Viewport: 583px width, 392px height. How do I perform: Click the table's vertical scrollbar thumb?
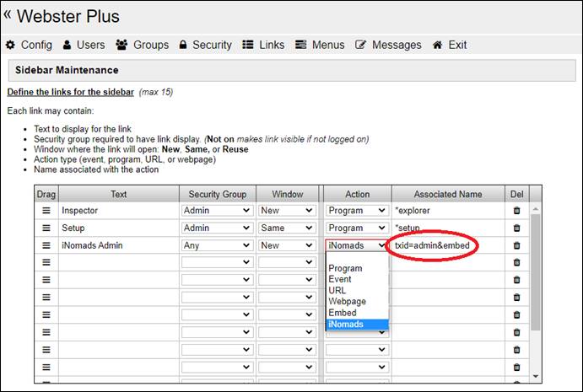(536, 272)
